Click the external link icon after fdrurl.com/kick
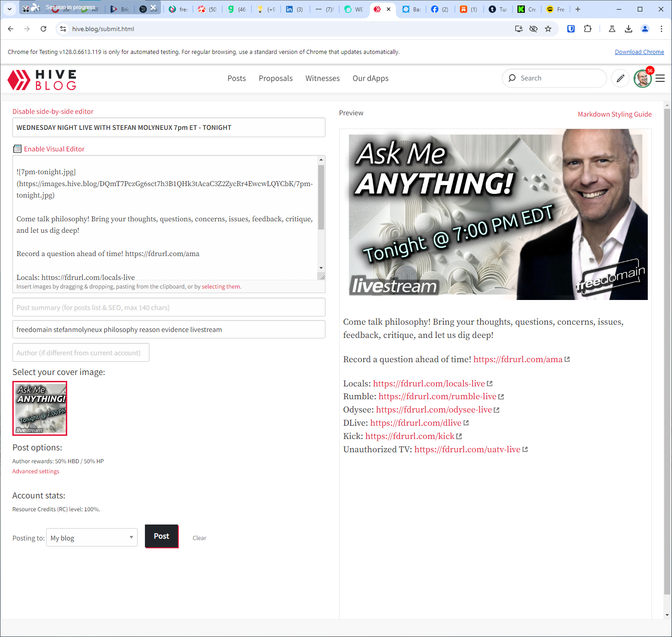The width and height of the screenshot is (672, 637). coord(459,436)
